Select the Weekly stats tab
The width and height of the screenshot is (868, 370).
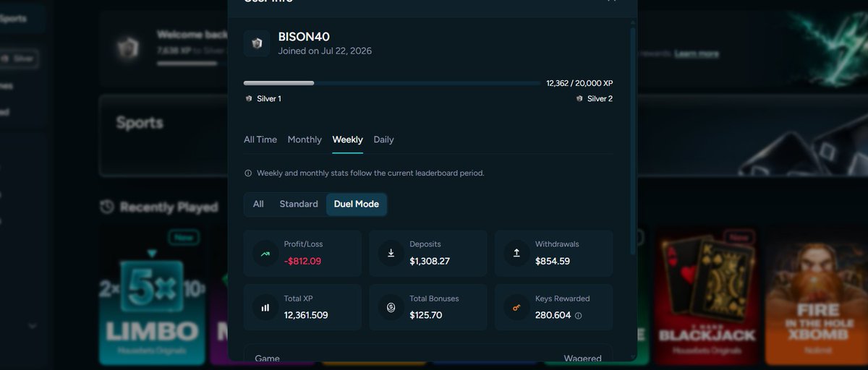pyautogui.click(x=347, y=139)
